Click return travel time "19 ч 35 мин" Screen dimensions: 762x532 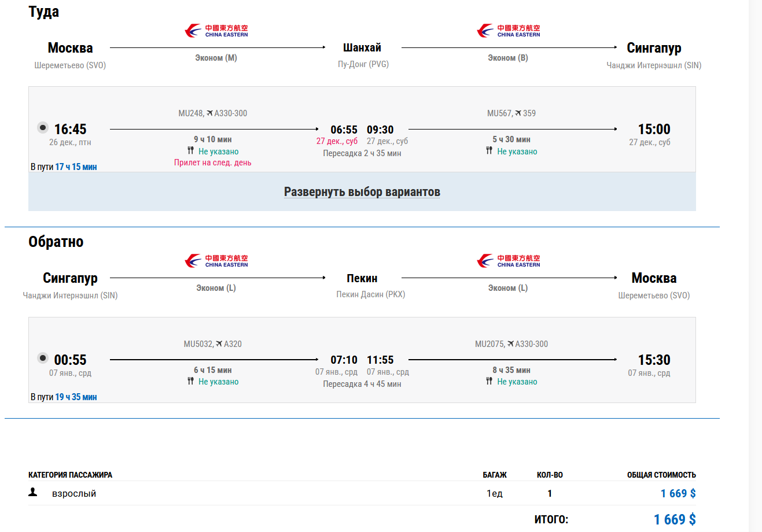tap(76, 397)
